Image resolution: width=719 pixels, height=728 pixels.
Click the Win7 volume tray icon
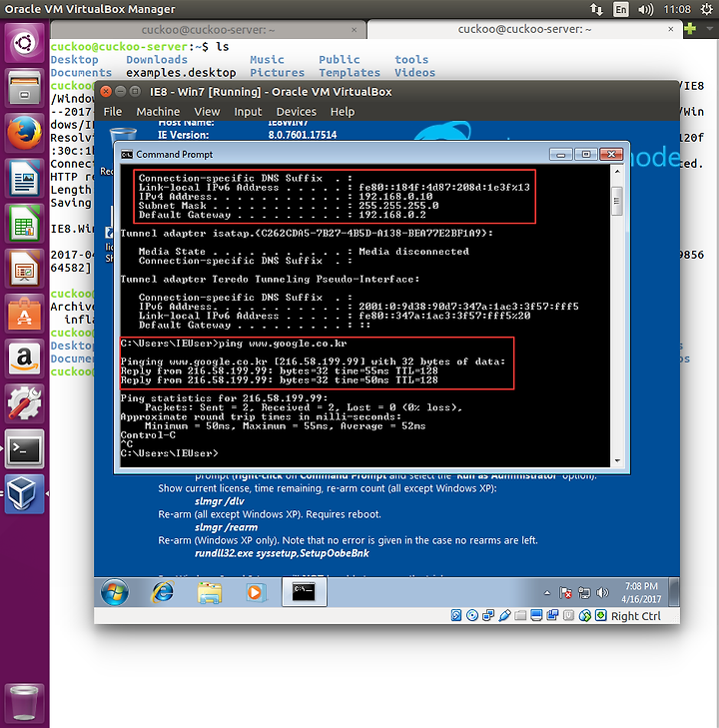click(602, 593)
